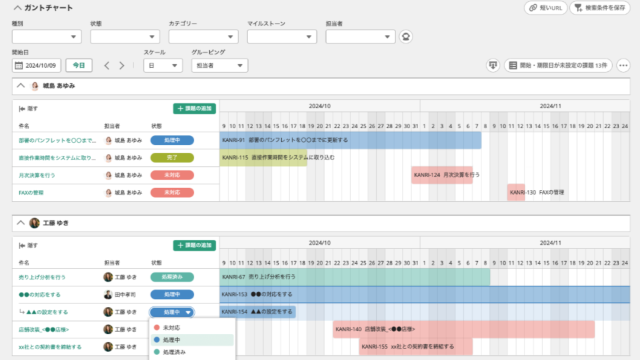Jump to today with 今日 button
Image resolution: width=640 pixels, height=360 pixels.
(x=79, y=65)
